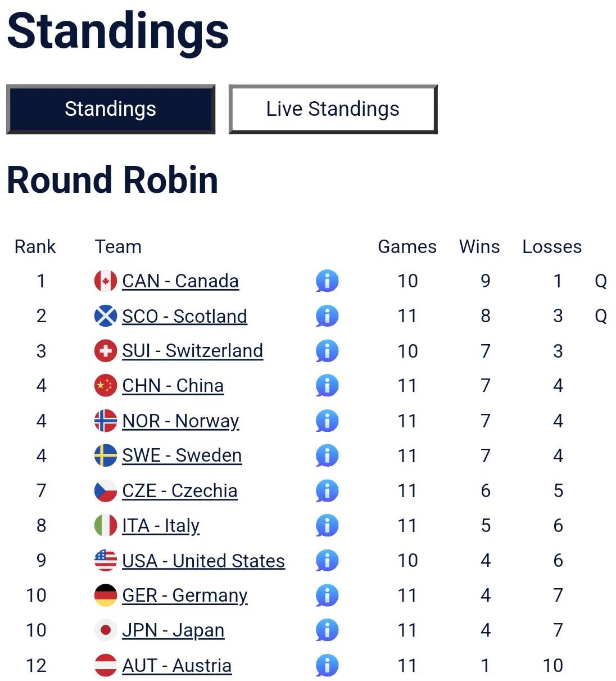
Task: Open the CAN - Canada team link
Action: pyautogui.click(x=180, y=281)
